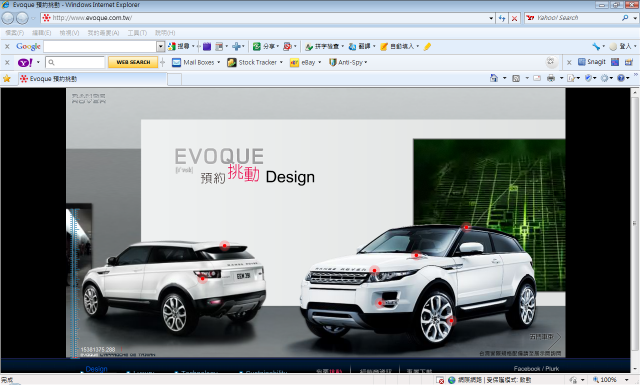The width and height of the screenshot is (640, 385).
Task: Expand the Stock Tracker dropdown
Action: pos(281,62)
